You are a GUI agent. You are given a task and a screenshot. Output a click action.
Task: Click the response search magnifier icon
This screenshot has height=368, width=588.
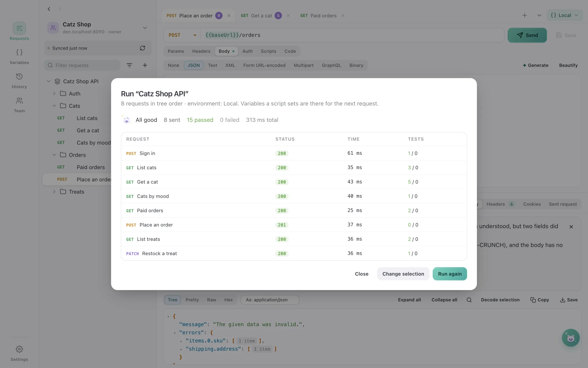point(469,300)
